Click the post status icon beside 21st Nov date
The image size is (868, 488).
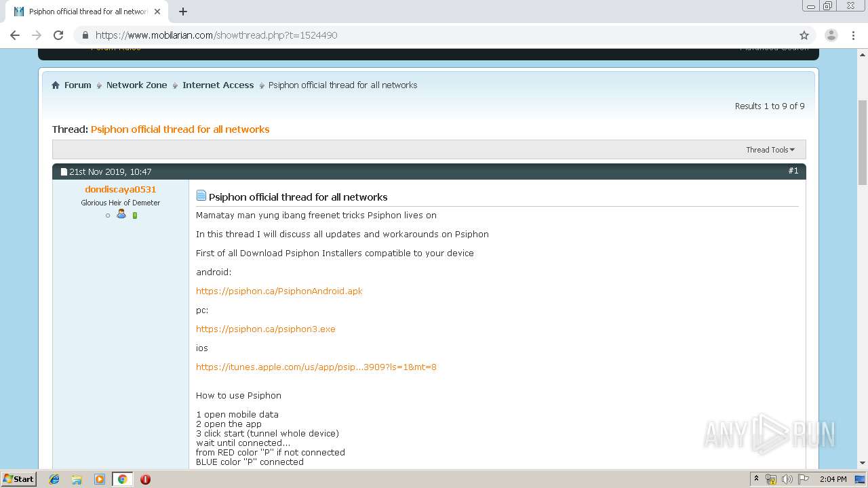coord(64,172)
